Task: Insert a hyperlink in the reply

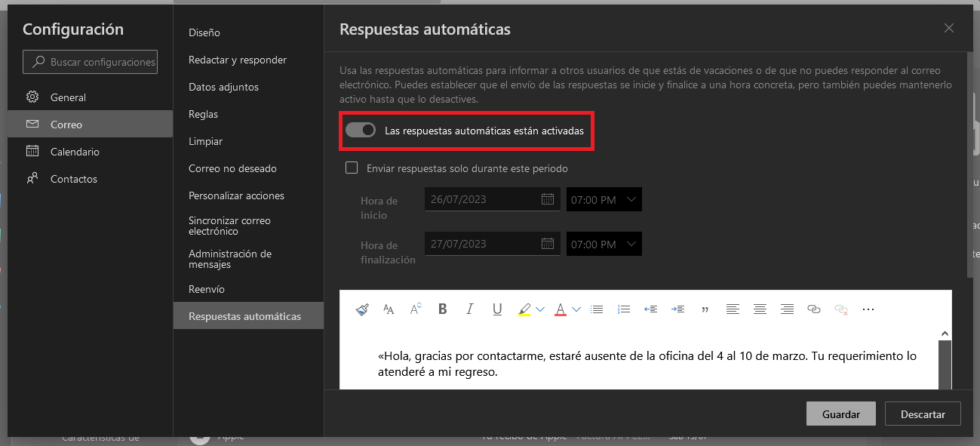Action: (x=814, y=309)
